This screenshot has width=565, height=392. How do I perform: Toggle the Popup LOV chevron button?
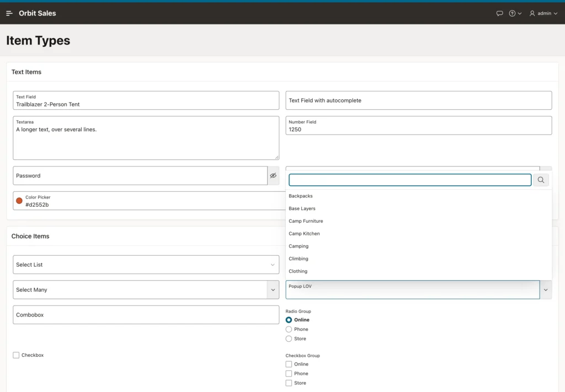click(x=546, y=290)
